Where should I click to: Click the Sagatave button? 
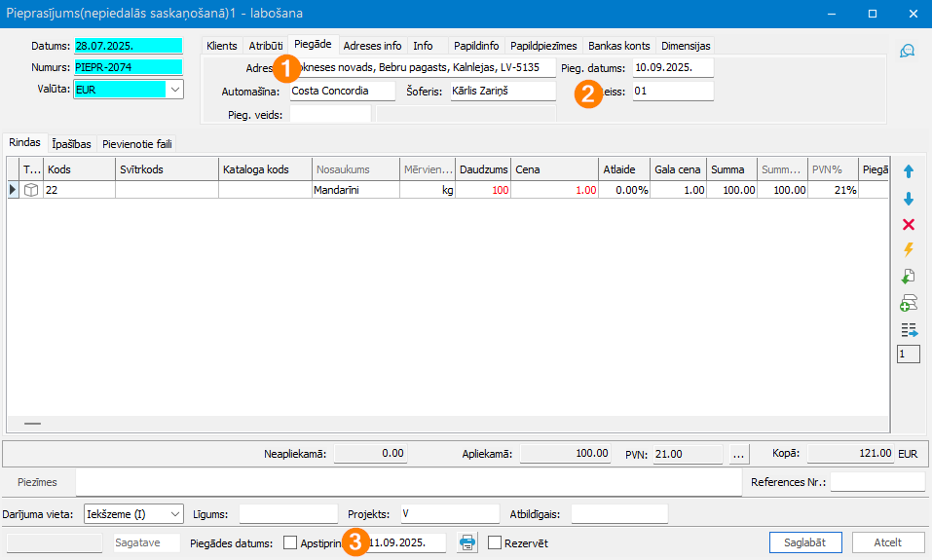(147, 542)
